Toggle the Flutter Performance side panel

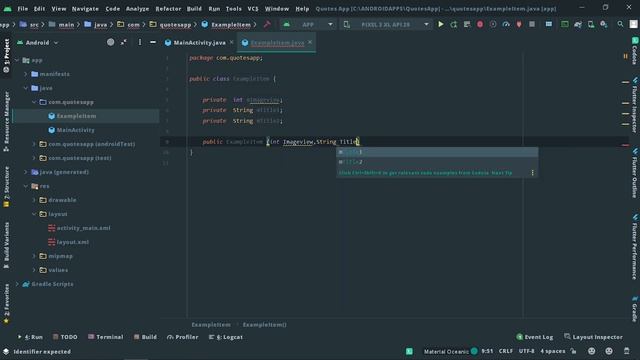[635, 247]
